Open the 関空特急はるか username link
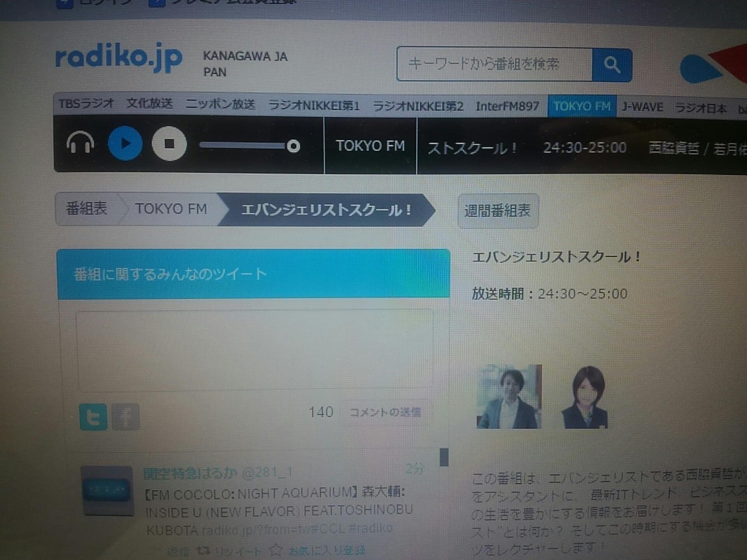747x560 pixels. [x=190, y=473]
